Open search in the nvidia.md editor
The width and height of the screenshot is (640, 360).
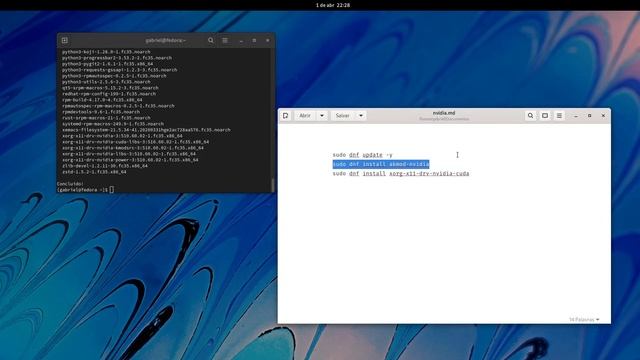(530, 116)
